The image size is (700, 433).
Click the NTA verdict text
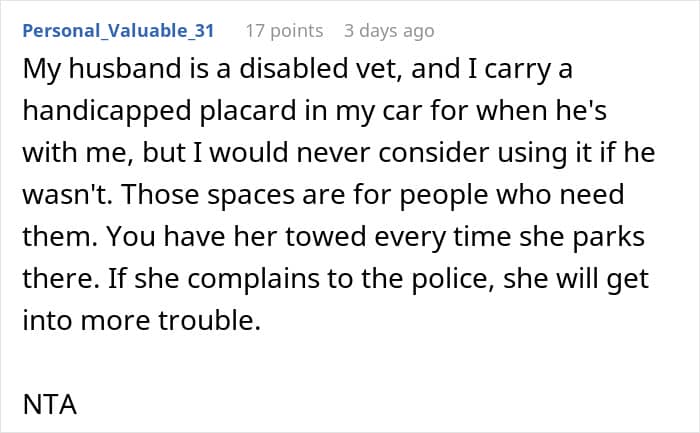[x=50, y=405]
